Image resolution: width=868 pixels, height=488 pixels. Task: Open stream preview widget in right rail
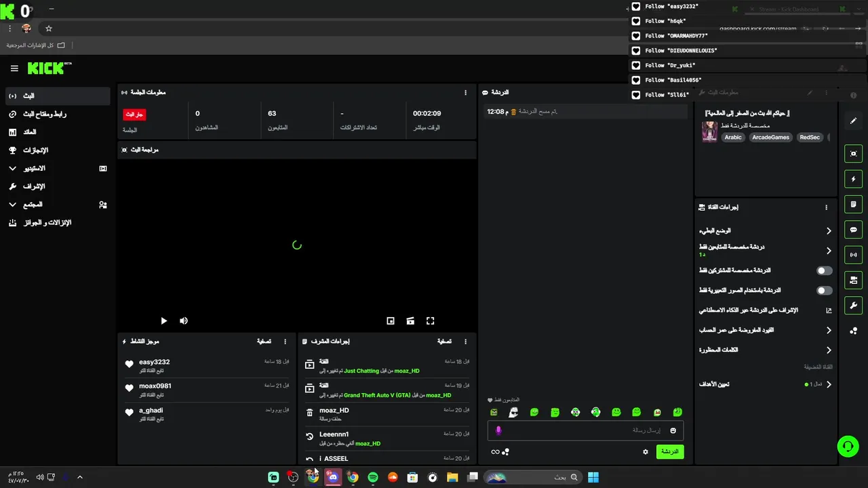pyautogui.click(x=853, y=154)
